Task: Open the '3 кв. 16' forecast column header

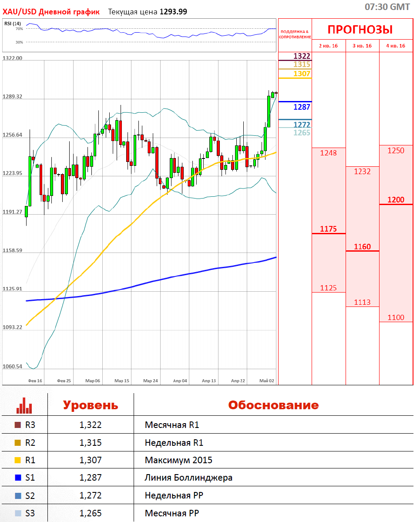Action: [x=362, y=46]
